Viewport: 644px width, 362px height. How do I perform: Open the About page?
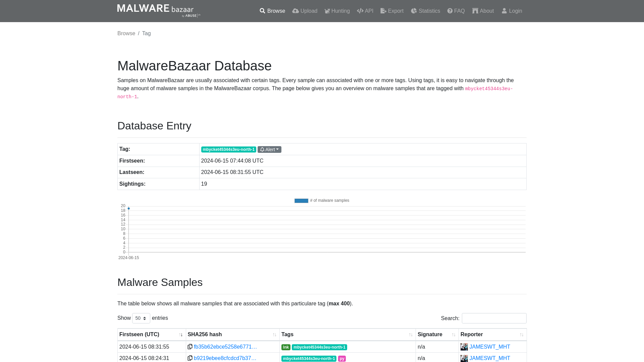pyautogui.click(x=483, y=11)
